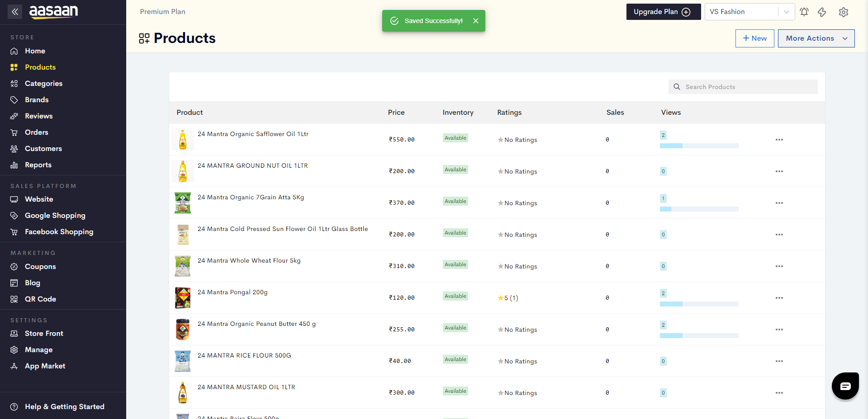
Task: Click the Website monitor icon
Action: pyautogui.click(x=14, y=199)
